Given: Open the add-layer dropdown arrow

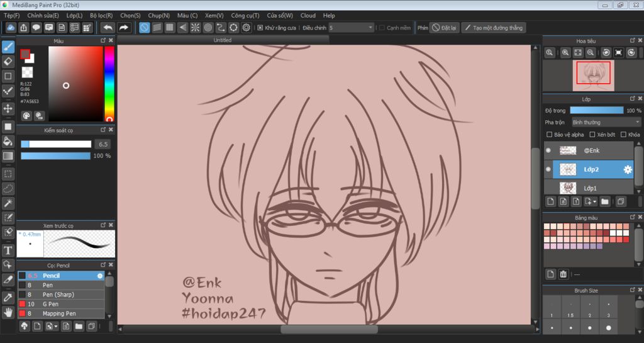Looking at the screenshot, I should click(x=595, y=201).
